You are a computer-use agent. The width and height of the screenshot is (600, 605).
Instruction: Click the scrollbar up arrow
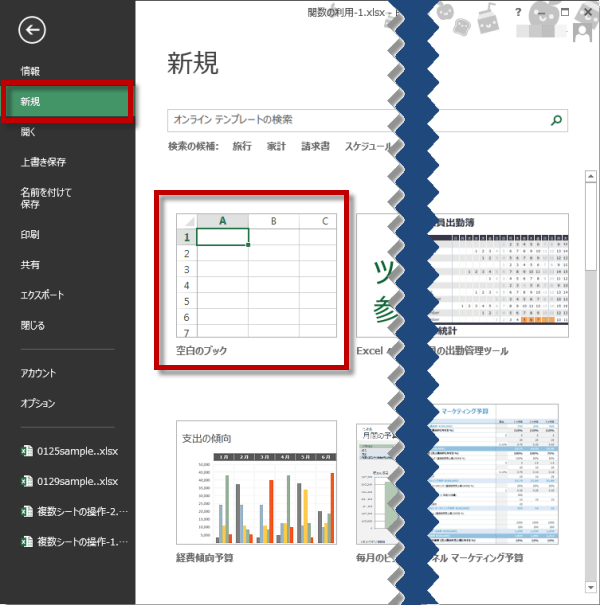[x=591, y=176]
